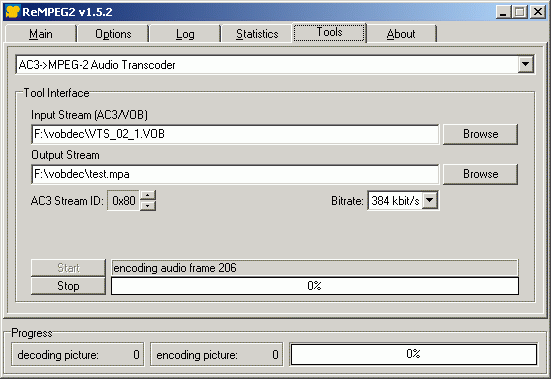Click the Input Stream path field
Image resolution: width=551 pixels, height=379 pixels.
tap(235, 134)
